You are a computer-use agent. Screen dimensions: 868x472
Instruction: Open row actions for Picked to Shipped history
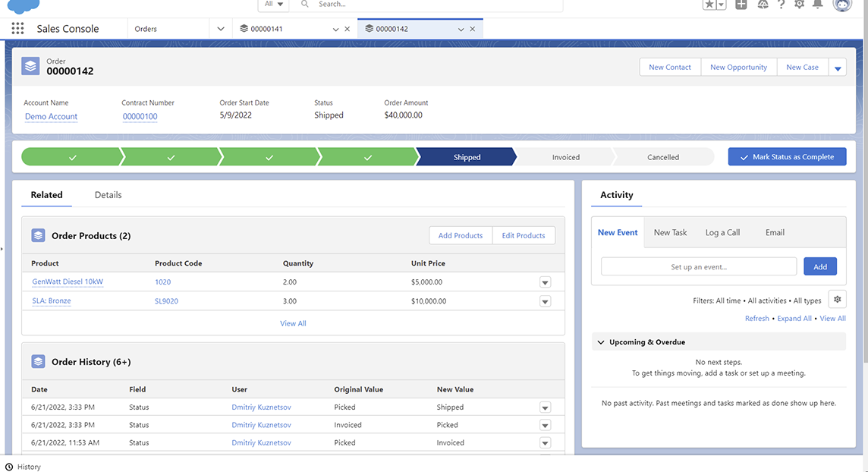coord(545,407)
